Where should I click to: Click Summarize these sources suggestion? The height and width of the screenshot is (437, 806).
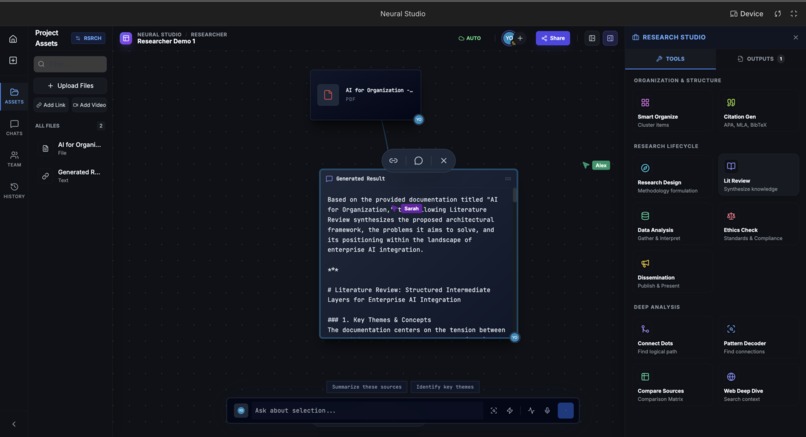pyautogui.click(x=367, y=387)
